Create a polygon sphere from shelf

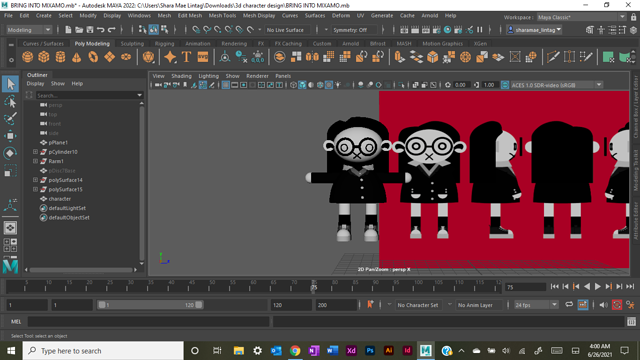[x=28, y=57]
